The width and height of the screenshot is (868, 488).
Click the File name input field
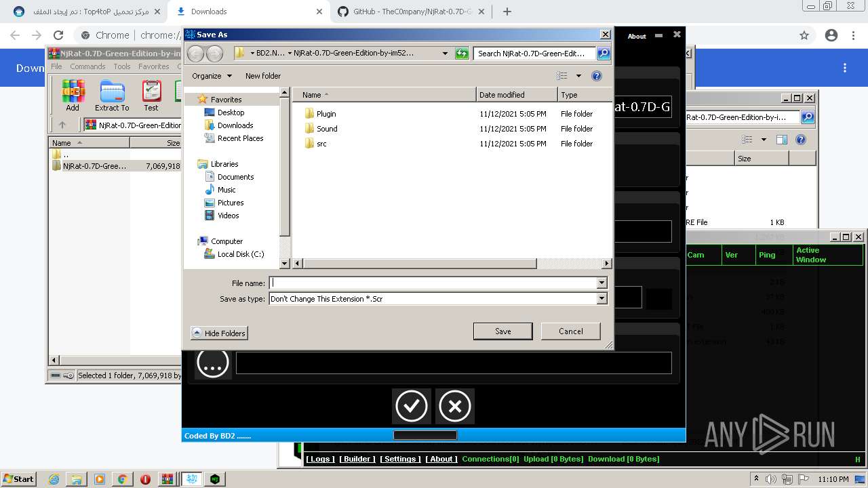tap(433, 283)
